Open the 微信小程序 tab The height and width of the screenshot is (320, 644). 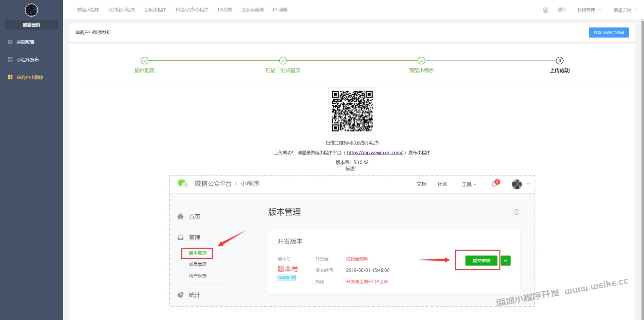[88, 10]
